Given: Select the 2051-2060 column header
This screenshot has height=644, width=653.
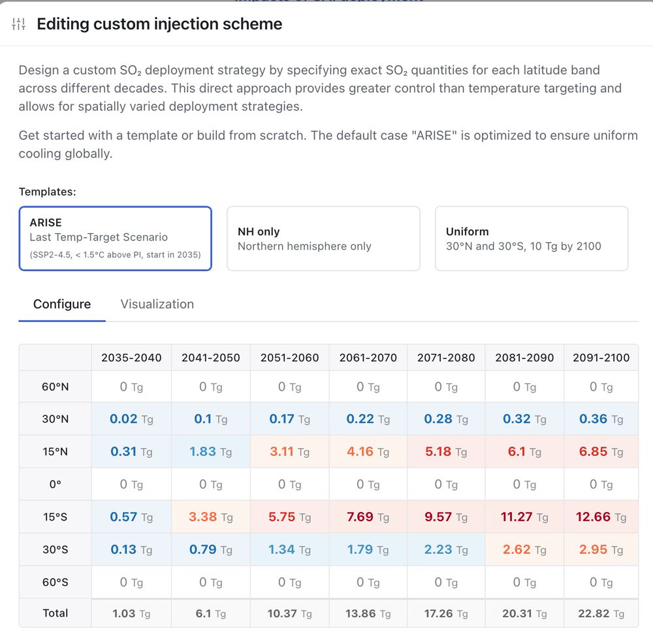Looking at the screenshot, I should tap(289, 357).
